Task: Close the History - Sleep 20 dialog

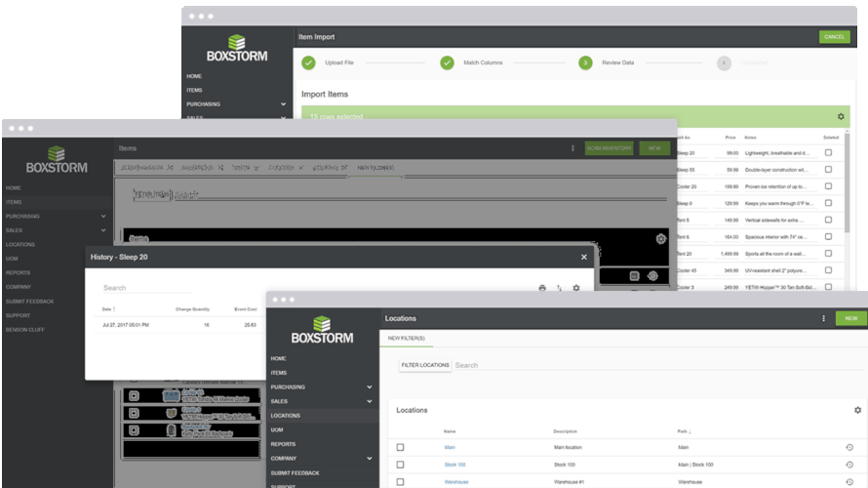Action: pos(584,257)
